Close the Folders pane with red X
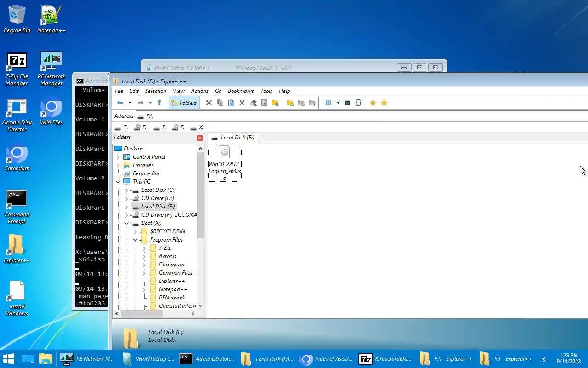 (200, 138)
